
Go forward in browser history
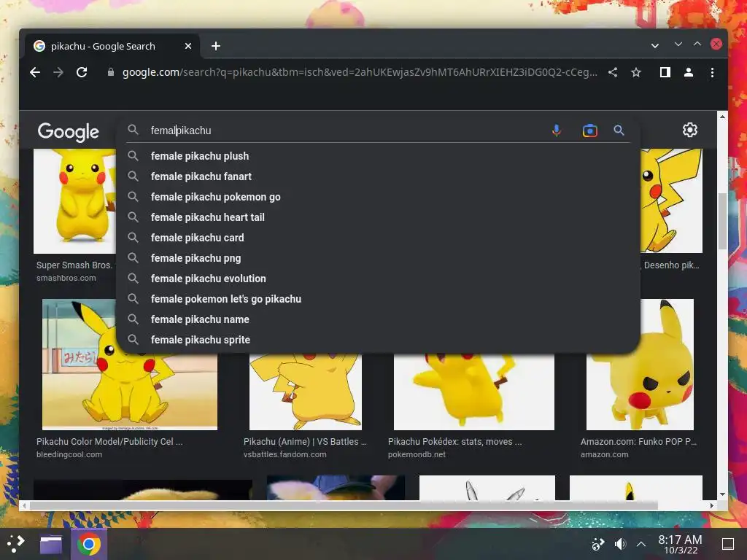(x=58, y=72)
